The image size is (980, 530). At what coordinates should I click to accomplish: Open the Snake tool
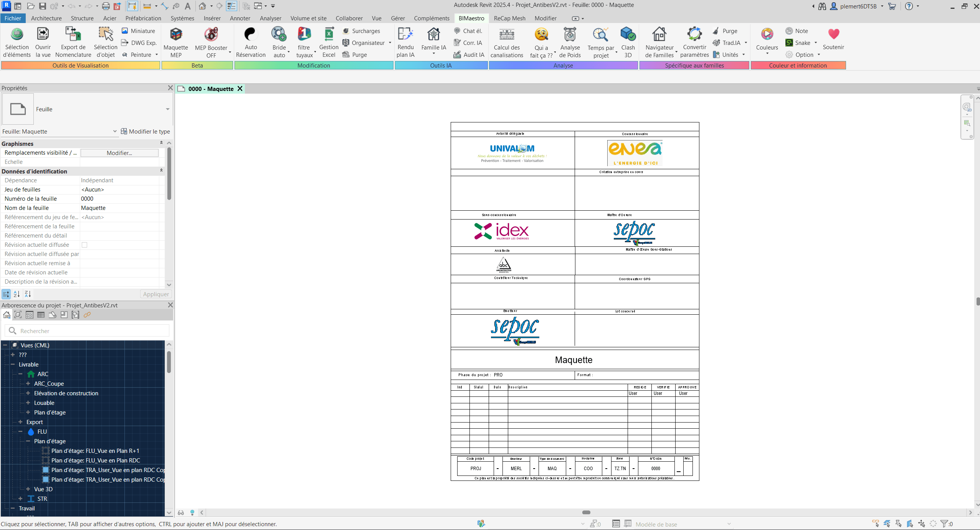pyautogui.click(x=798, y=43)
